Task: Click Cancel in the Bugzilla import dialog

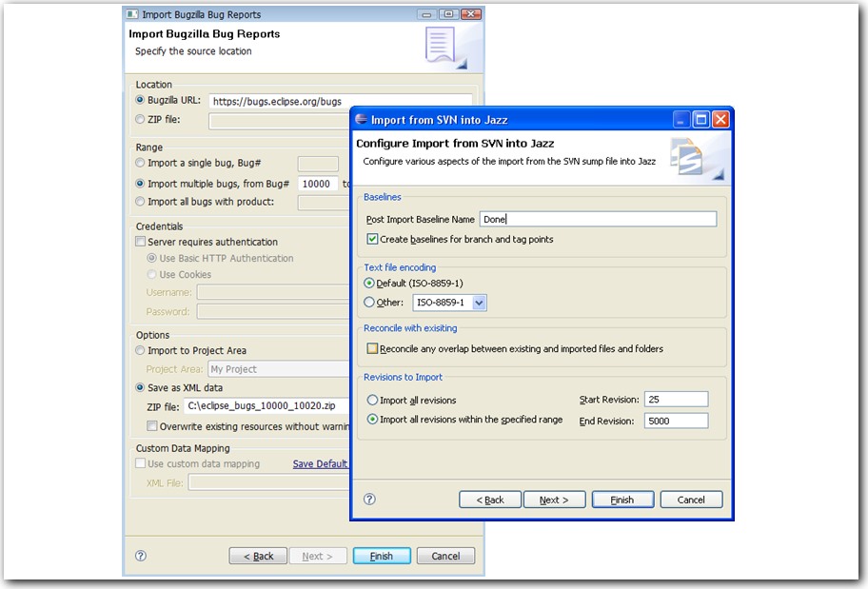Action: (445, 556)
